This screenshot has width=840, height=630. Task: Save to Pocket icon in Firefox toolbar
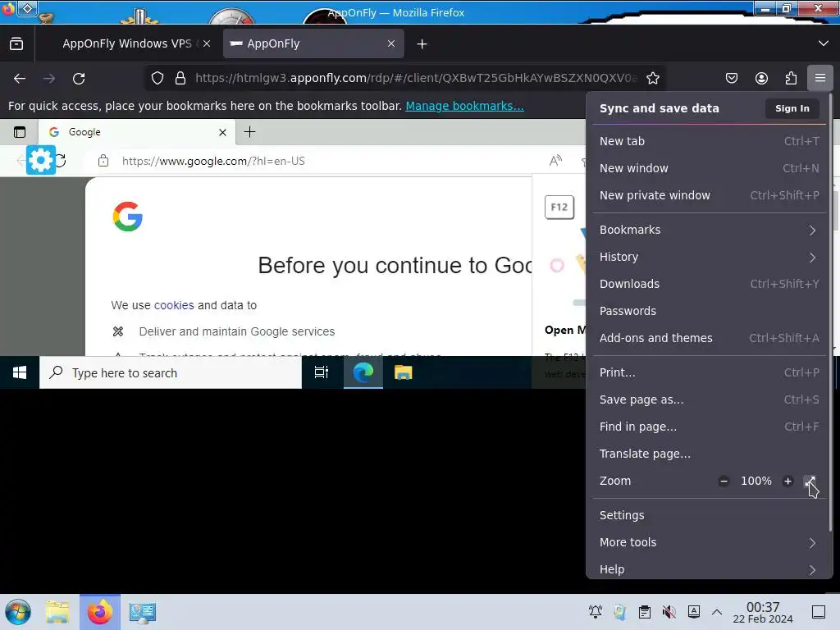pos(731,78)
